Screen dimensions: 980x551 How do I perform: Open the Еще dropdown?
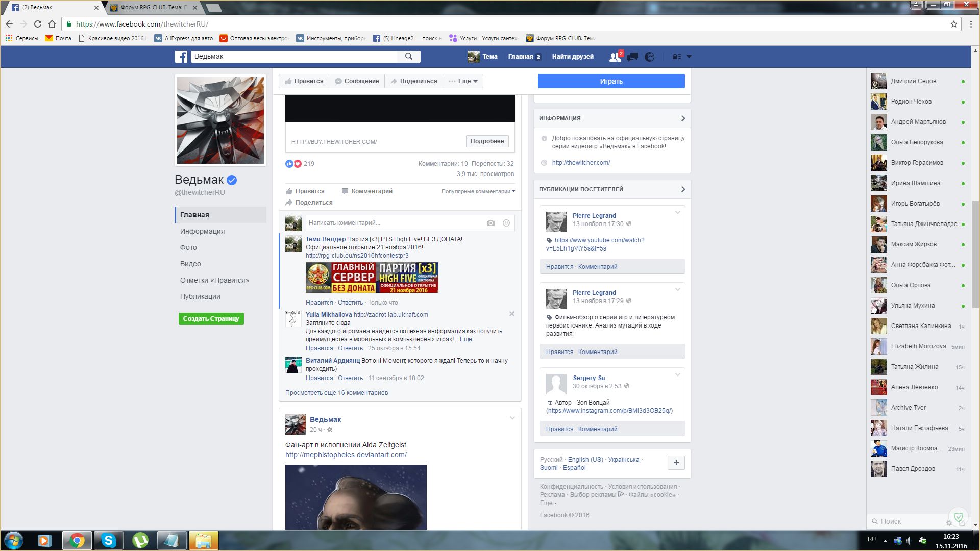pos(463,81)
